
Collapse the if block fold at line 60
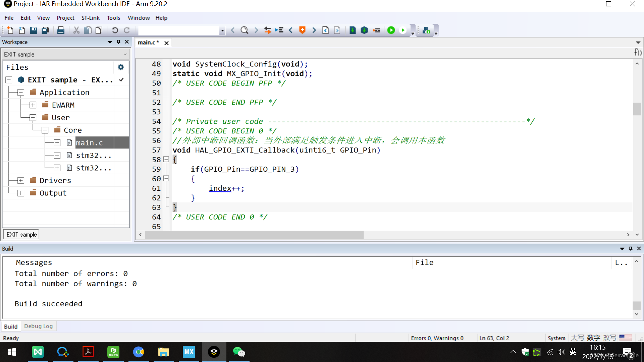point(166,179)
